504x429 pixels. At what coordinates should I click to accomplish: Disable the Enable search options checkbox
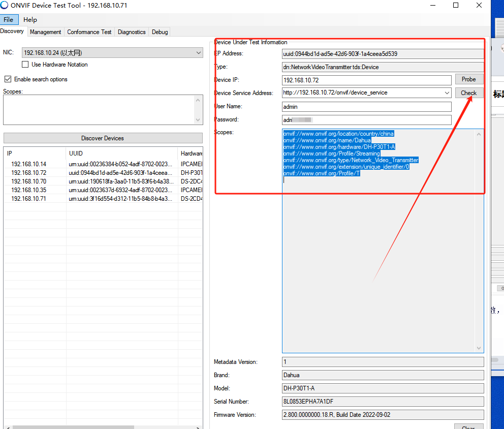pos(7,79)
